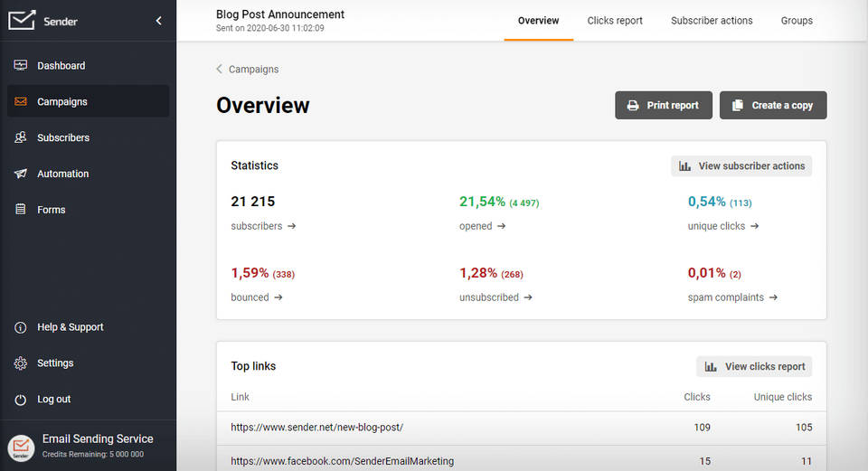Go back to Campaigns via breadcrumb chevron
Screen dimensions: 868x471
click(220, 70)
